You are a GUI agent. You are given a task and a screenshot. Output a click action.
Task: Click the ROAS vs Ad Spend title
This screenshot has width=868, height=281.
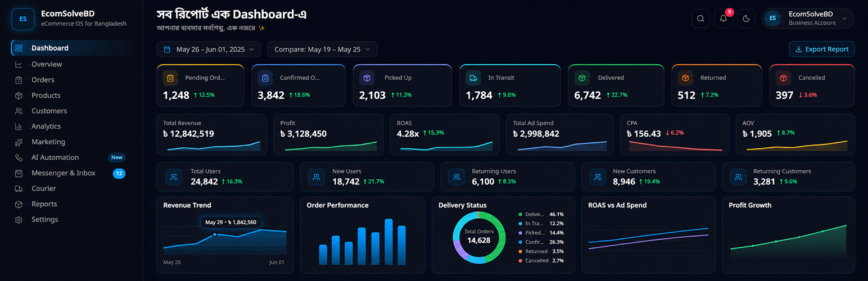pyautogui.click(x=617, y=205)
